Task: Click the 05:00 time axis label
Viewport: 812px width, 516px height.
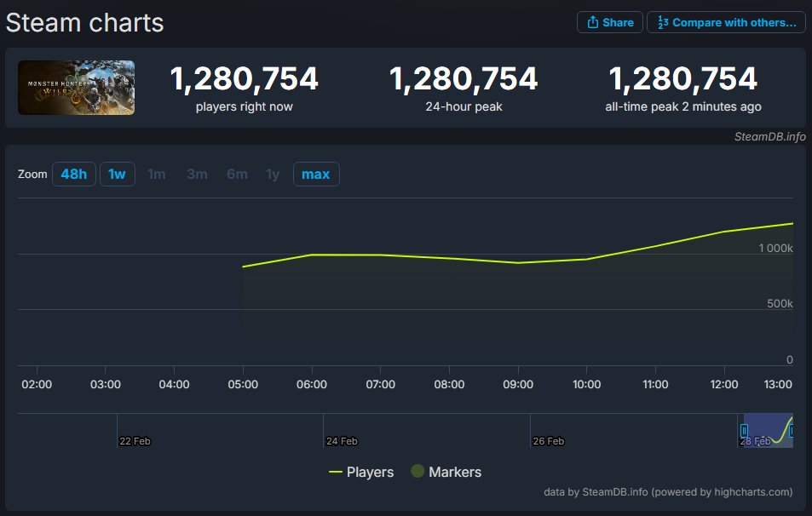Action: click(243, 385)
